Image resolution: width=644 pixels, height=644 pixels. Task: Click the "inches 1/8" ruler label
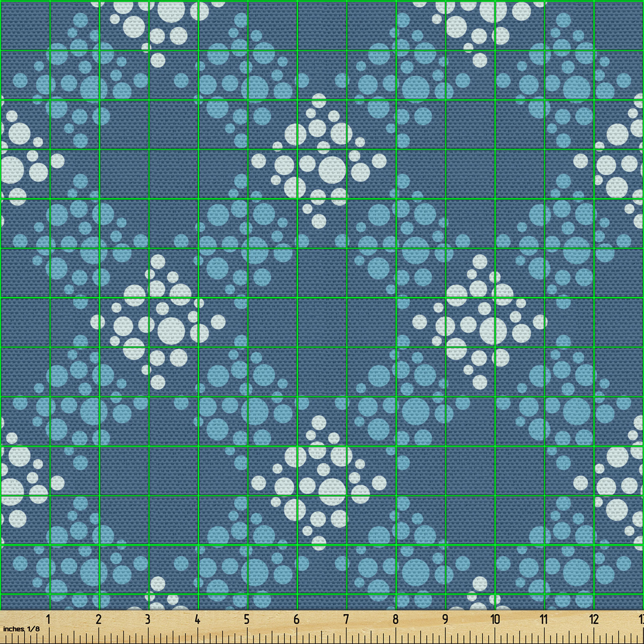click(21, 629)
